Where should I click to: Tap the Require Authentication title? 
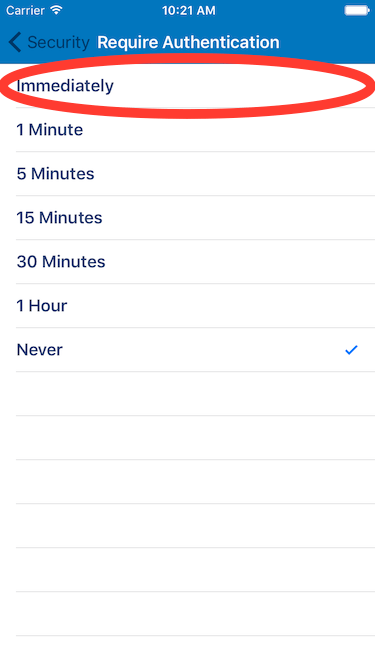tap(188, 43)
